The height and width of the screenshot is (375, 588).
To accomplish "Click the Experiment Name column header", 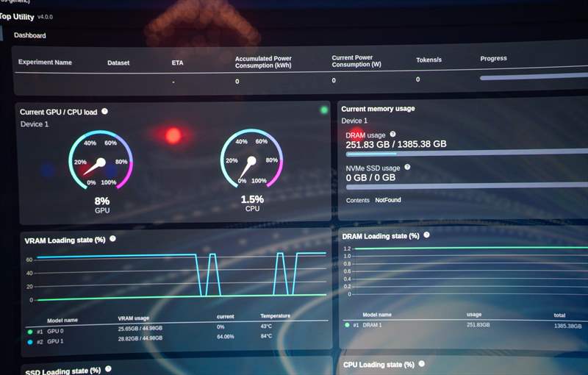I will click(x=45, y=63).
